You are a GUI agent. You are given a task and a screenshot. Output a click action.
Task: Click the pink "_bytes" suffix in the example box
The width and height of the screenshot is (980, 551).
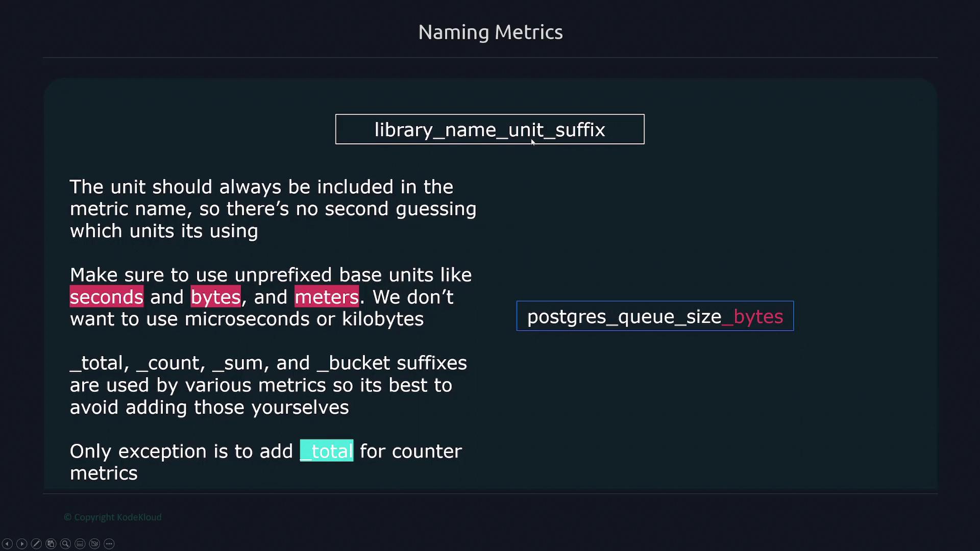tap(754, 317)
